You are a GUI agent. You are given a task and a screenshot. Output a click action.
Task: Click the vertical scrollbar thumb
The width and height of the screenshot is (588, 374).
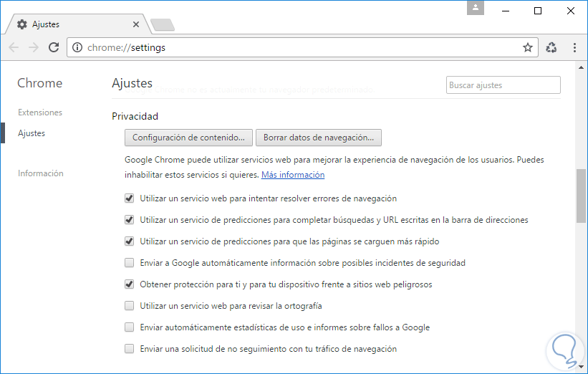tap(581, 196)
